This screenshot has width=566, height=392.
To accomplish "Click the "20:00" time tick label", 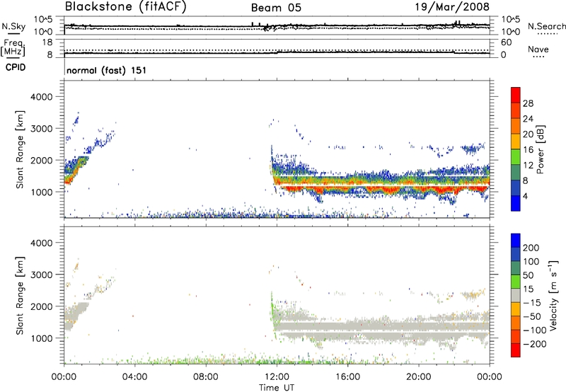I will (x=418, y=377).
